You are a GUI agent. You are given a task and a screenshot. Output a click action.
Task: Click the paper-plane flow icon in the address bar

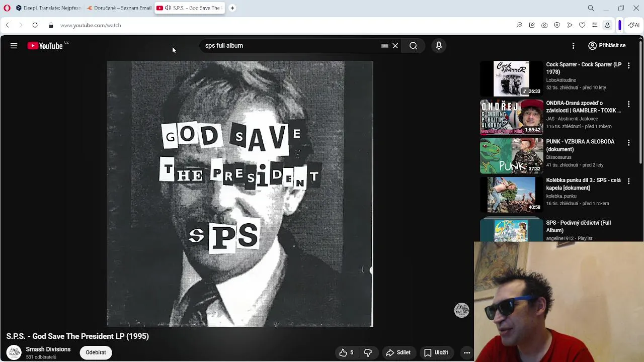[570, 25]
